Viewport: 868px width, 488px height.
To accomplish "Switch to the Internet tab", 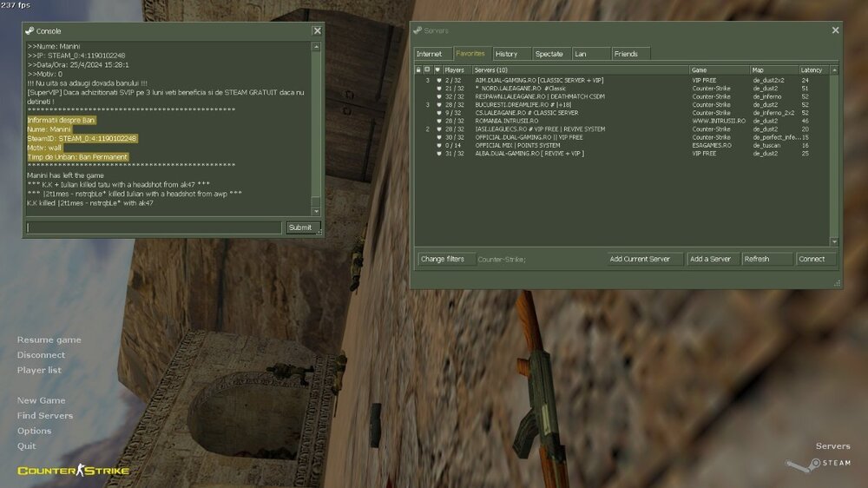I will point(430,54).
